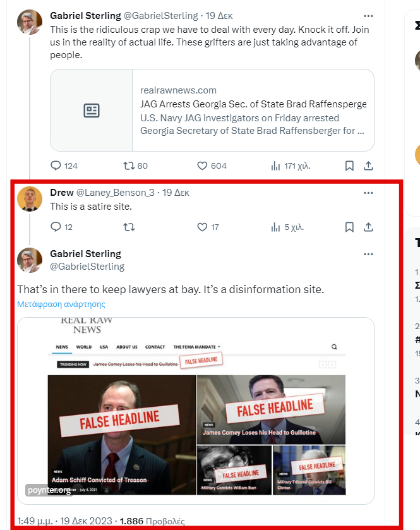
Task: Open @Laney_Benson_3 profile handle
Action: point(115,192)
